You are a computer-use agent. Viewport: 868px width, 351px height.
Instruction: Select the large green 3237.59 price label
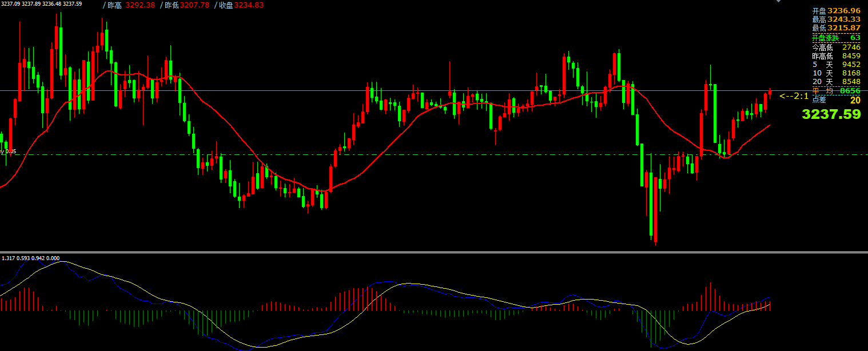click(831, 114)
